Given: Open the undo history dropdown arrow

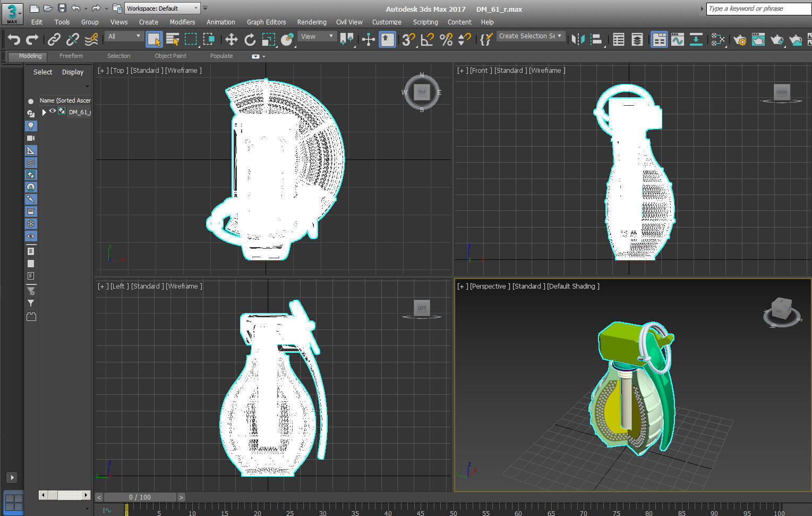Looking at the screenshot, I should click(86, 9).
